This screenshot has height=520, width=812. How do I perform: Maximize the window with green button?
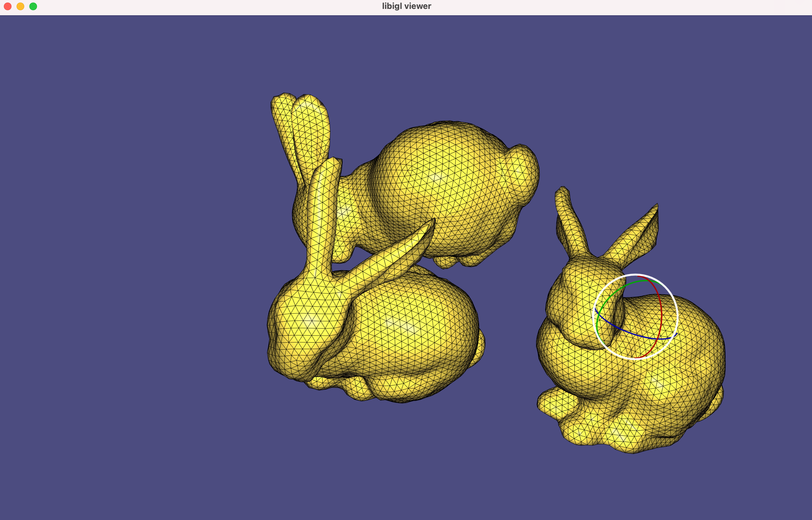tap(33, 6)
